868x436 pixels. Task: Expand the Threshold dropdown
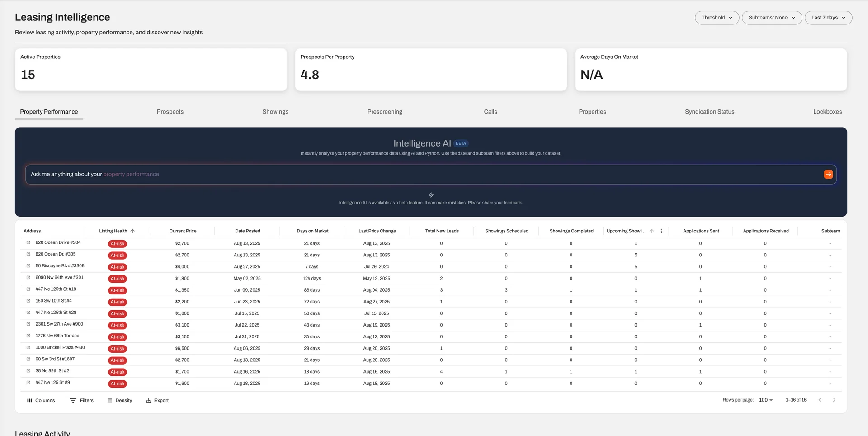(x=717, y=18)
